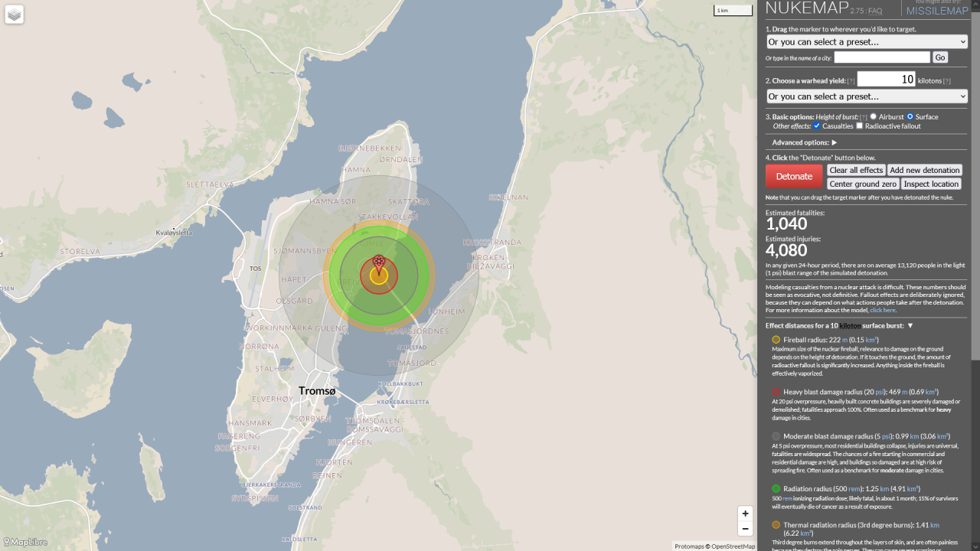The image size is (980, 551).
Task: Open the target preset dropdown
Action: click(x=866, y=41)
